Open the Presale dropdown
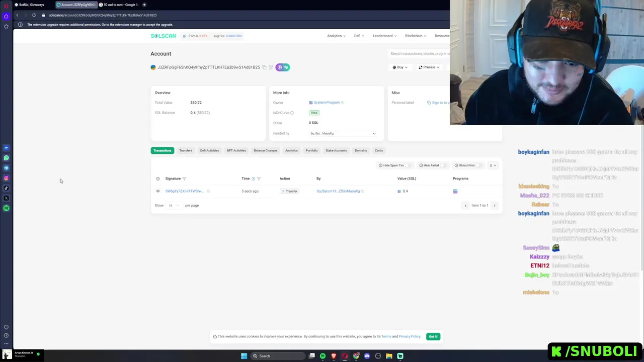Image resolution: width=644 pixels, height=362 pixels. click(429, 67)
